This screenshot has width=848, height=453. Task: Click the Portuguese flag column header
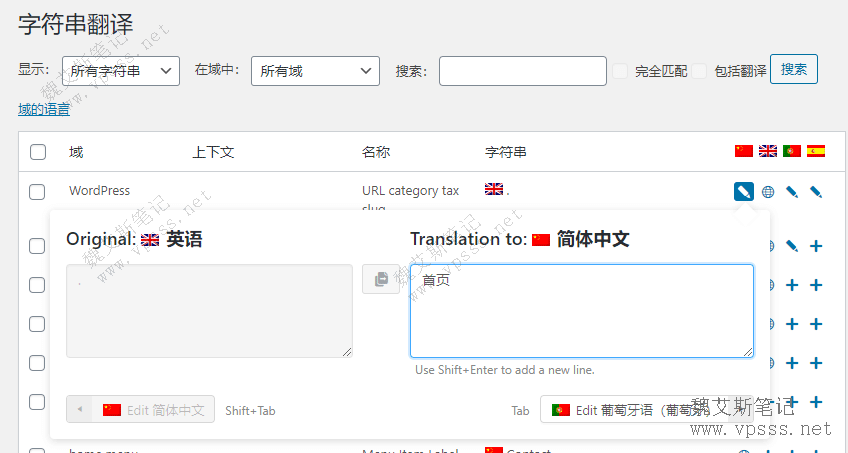(x=792, y=151)
